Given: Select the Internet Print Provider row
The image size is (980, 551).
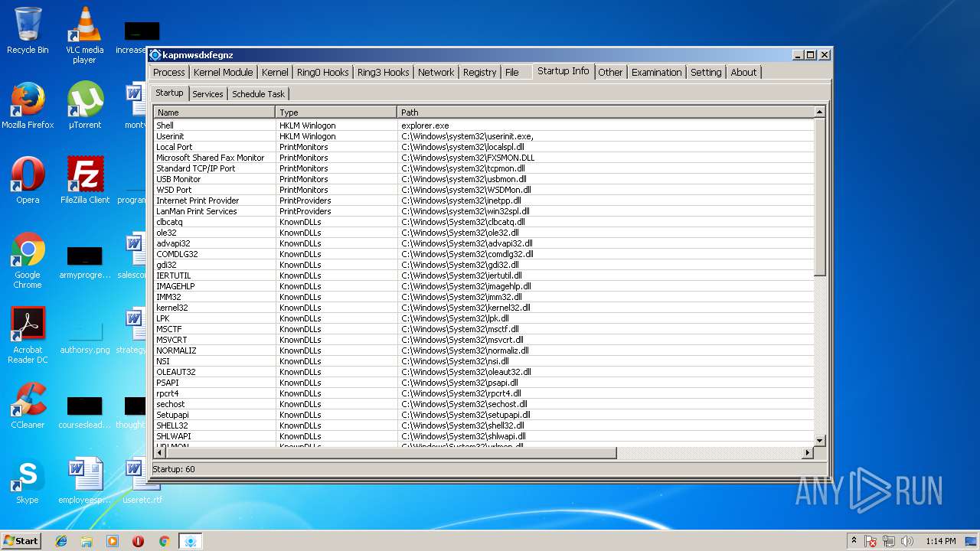Looking at the screenshot, I should click(x=483, y=201).
